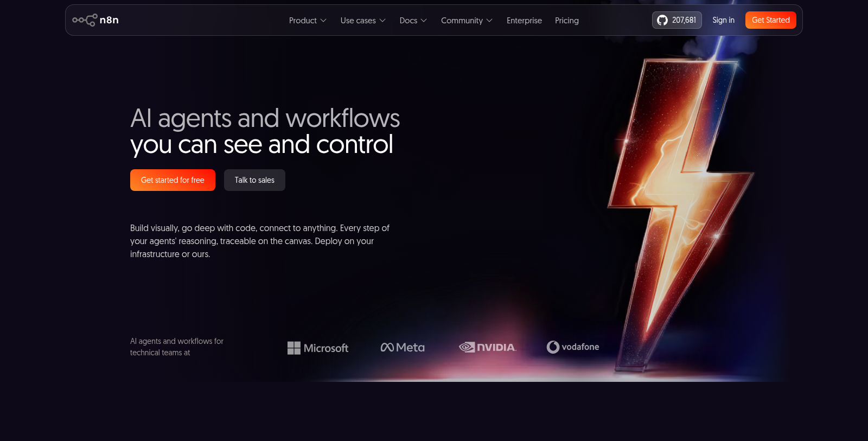Click the Get Started header button
Viewport: 868px width, 441px height.
[770, 20]
